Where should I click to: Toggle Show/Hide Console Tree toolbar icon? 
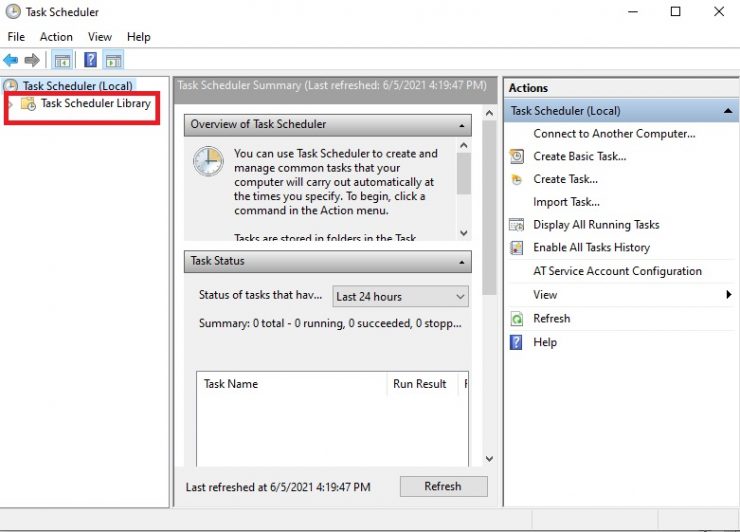point(62,60)
